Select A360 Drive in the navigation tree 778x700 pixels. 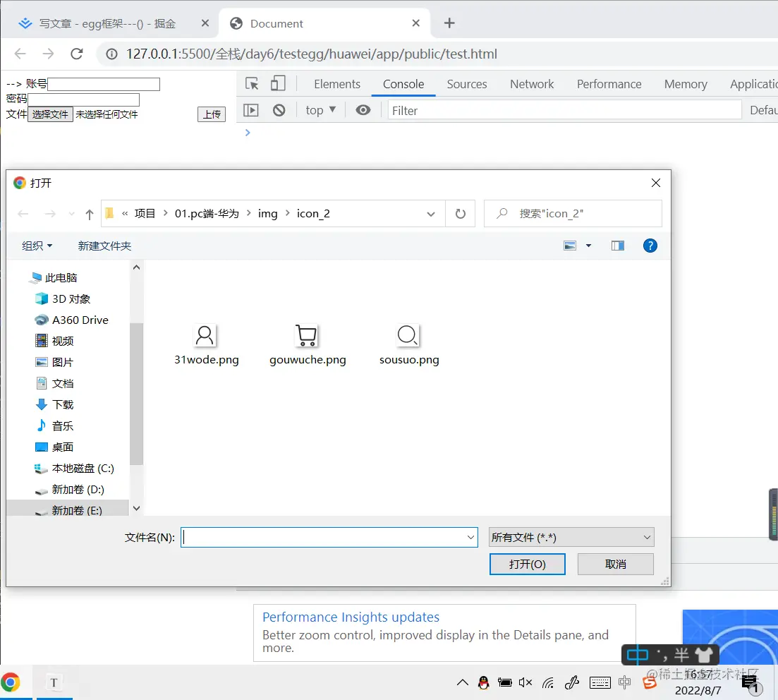coord(71,320)
